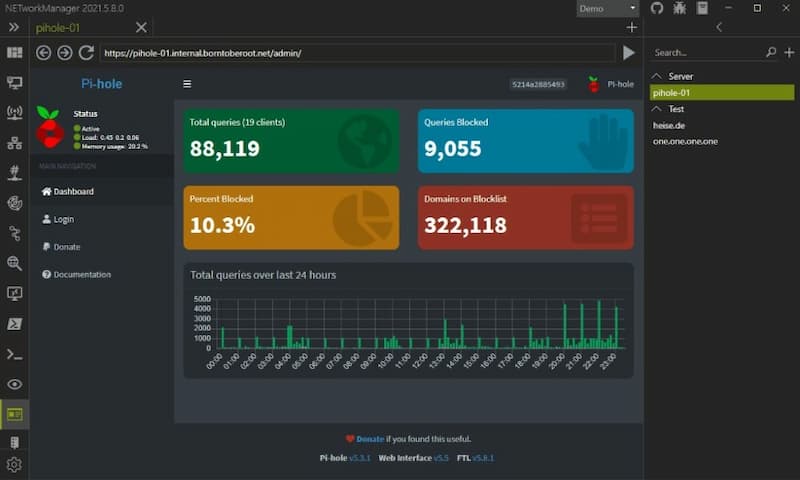Screen dimensions: 800x480
Task: Open the Network Interface tool icon
Action: click(x=14, y=83)
